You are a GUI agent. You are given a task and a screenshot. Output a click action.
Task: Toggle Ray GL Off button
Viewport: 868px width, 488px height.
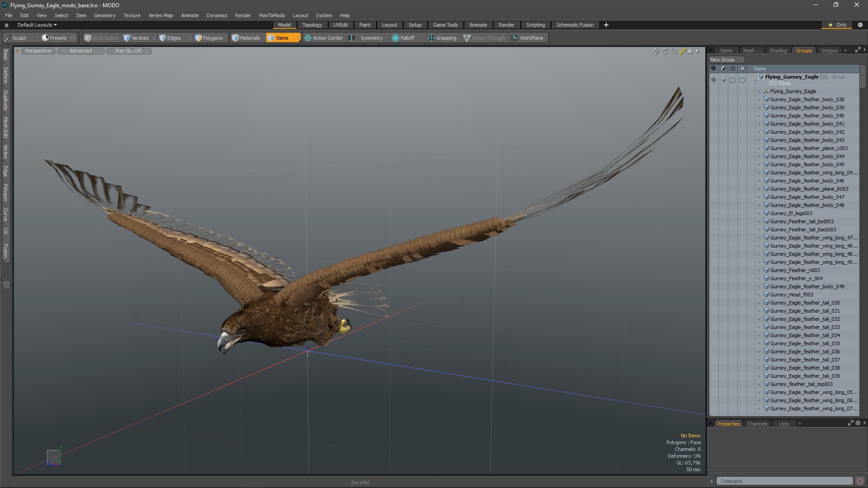(x=128, y=51)
